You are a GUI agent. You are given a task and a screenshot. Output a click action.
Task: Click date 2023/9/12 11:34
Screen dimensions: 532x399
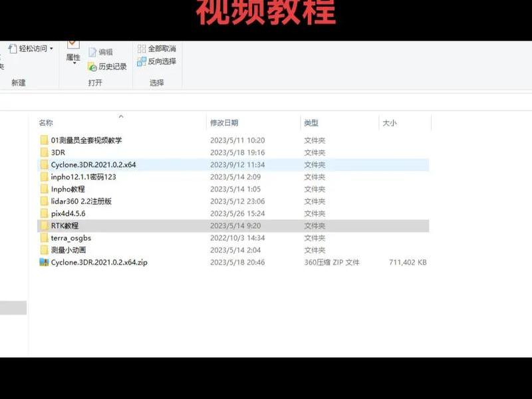tap(237, 164)
